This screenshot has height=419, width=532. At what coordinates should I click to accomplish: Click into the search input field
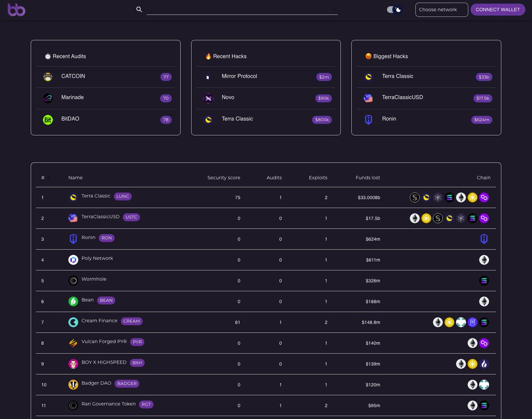[242, 9]
